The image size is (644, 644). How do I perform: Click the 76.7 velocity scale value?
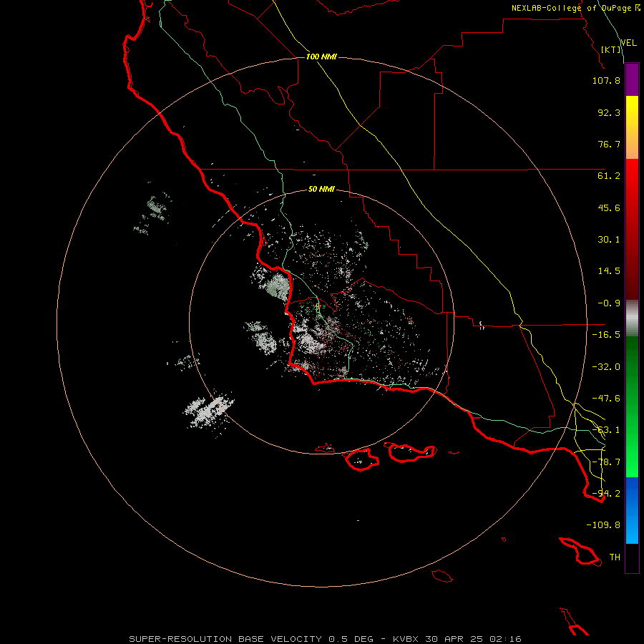coord(609,144)
